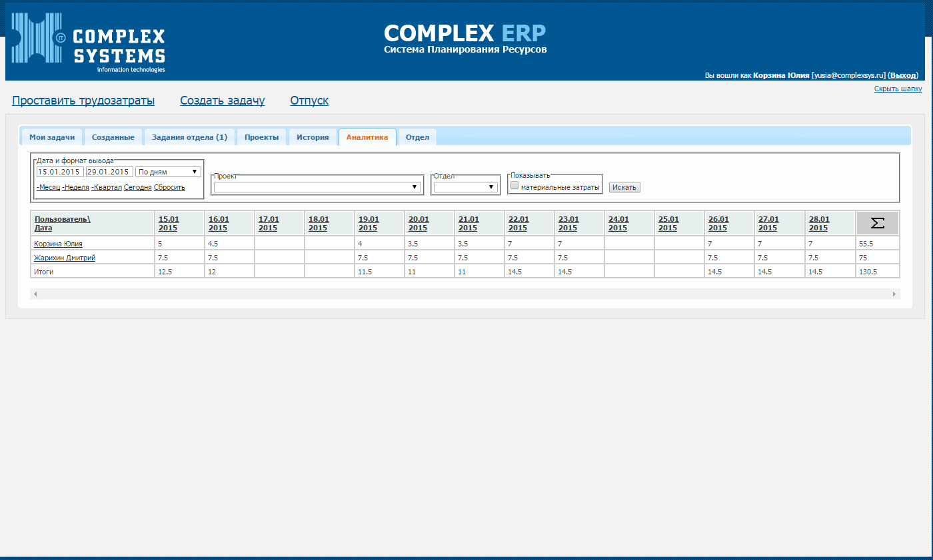
Task: Click the Complex Systems logo
Action: [89, 43]
